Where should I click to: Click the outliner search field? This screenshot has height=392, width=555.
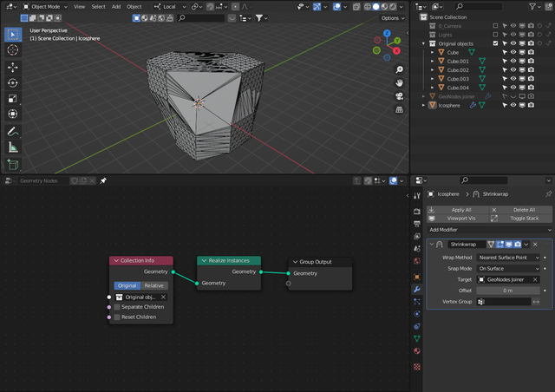[478, 6]
